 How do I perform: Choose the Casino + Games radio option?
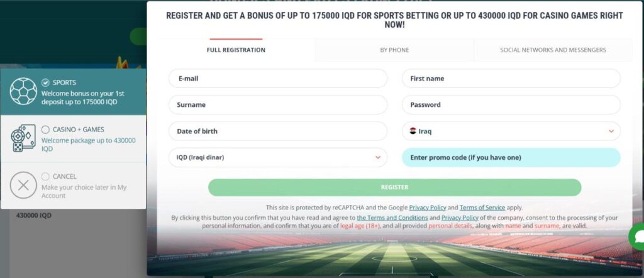(x=45, y=130)
